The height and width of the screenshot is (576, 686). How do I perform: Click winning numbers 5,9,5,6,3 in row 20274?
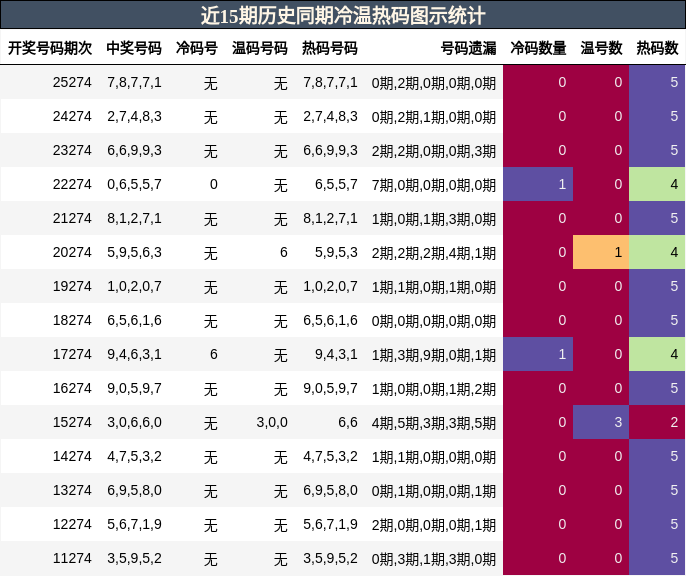point(134,252)
